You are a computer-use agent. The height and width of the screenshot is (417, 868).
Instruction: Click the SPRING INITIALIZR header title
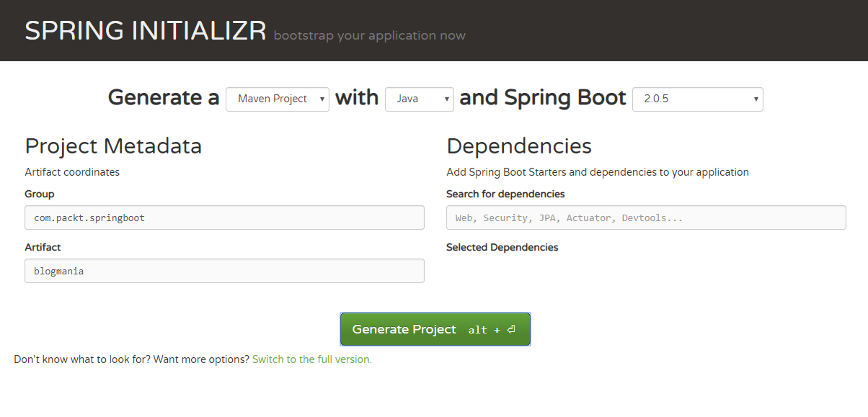tap(146, 31)
